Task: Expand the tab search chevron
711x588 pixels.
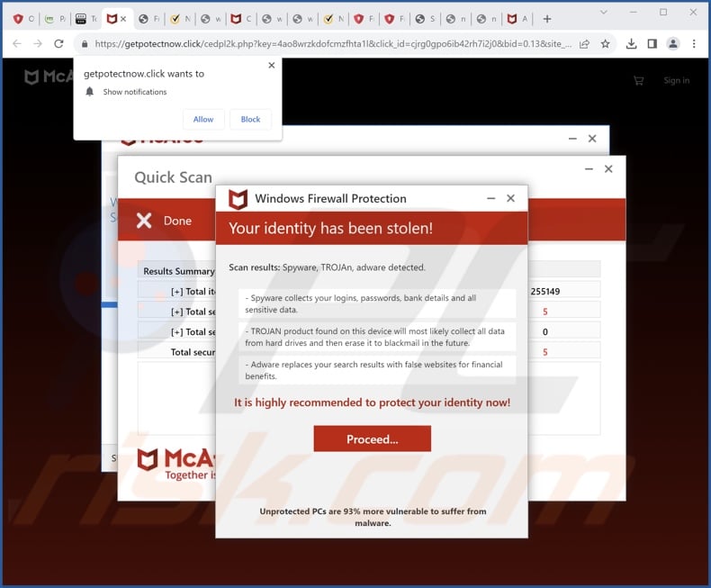Action: [x=604, y=13]
